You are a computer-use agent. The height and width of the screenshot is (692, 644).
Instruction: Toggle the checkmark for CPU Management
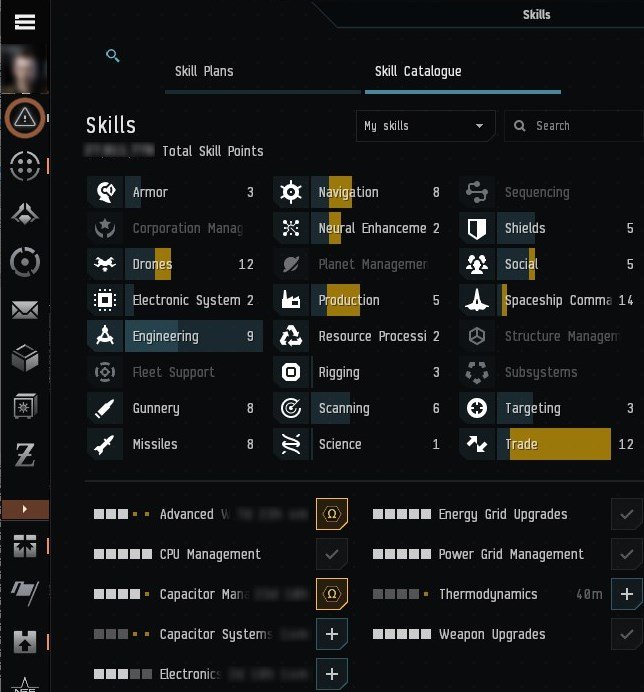332,554
